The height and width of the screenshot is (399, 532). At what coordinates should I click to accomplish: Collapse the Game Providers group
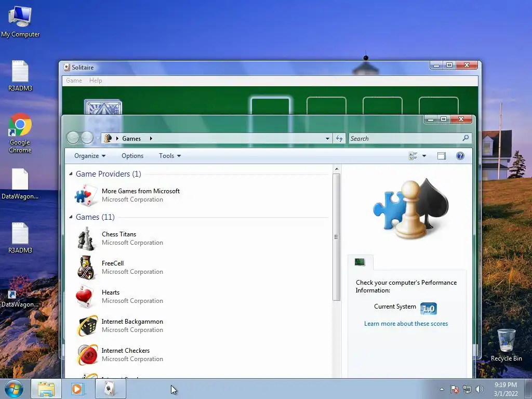click(x=71, y=174)
